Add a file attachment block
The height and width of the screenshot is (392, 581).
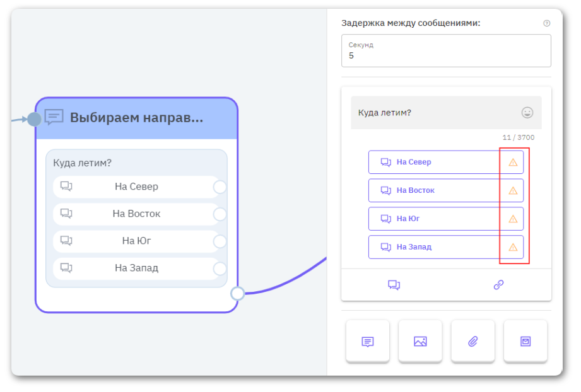(x=472, y=342)
